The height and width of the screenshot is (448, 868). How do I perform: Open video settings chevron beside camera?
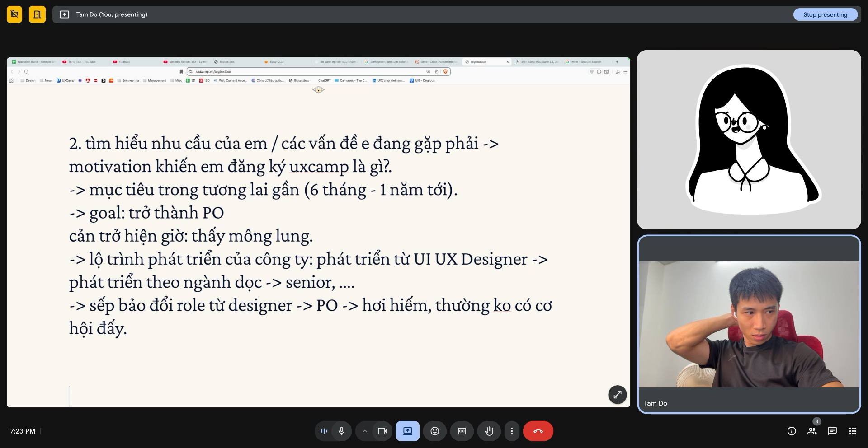(x=365, y=431)
